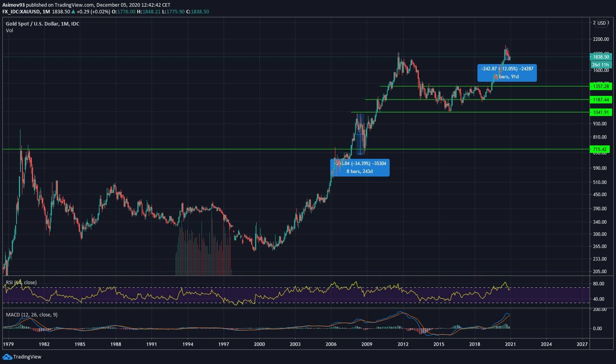Image resolution: width=616 pixels, height=364 pixels.
Task: Click the 40.00 RSI axis label
Action: tap(599, 299)
